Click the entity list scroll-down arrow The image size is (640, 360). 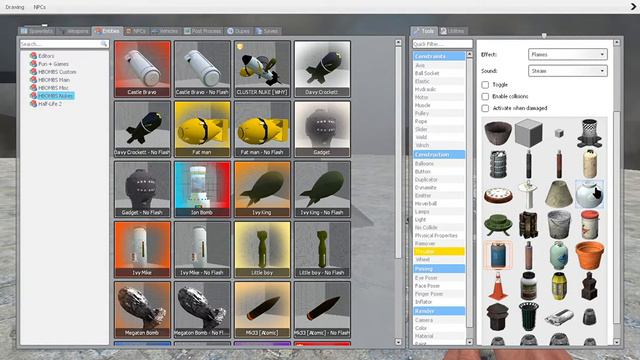click(398, 342)
